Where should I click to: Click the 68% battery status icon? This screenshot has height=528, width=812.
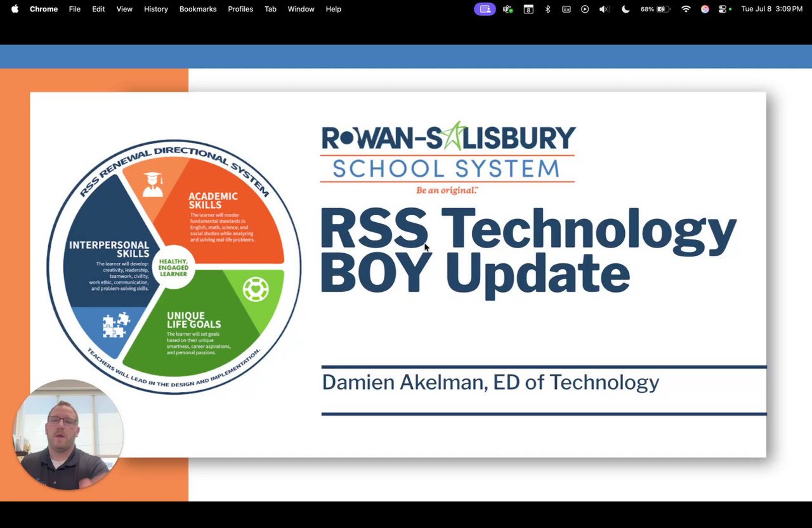click(656, 9)
